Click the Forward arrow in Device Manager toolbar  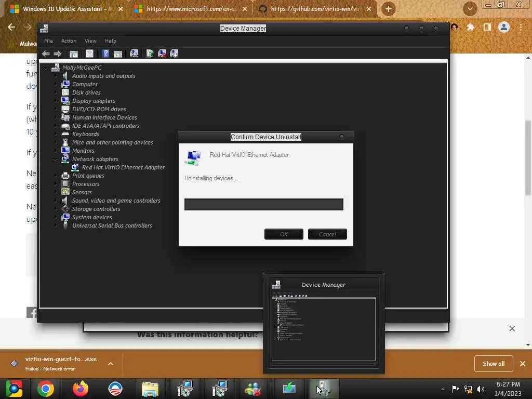click(57, 54)
